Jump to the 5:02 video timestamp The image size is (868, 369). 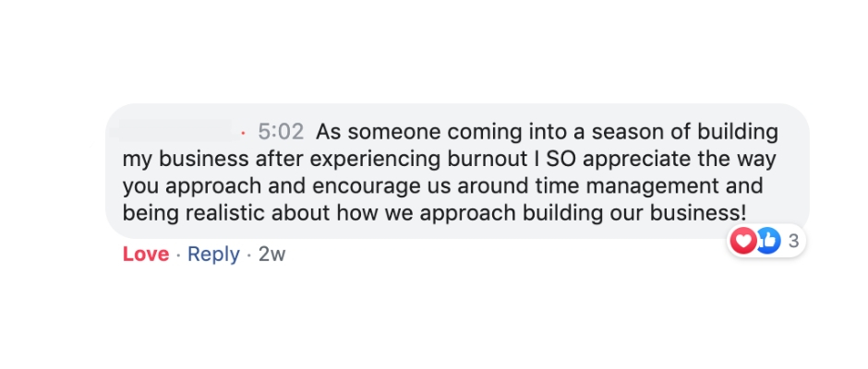pyautogui.click(x=281, y=132)
